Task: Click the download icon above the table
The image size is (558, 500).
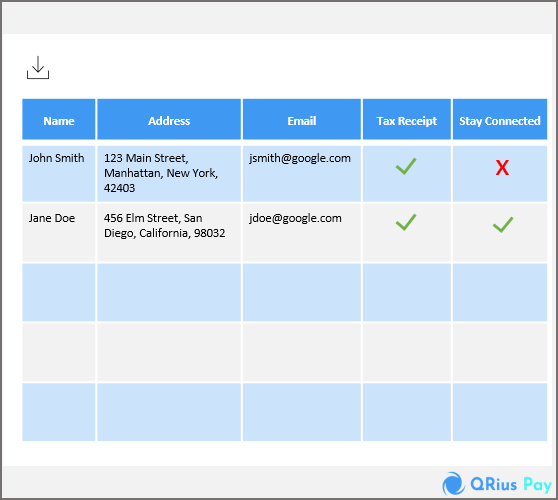Action: 38,67
